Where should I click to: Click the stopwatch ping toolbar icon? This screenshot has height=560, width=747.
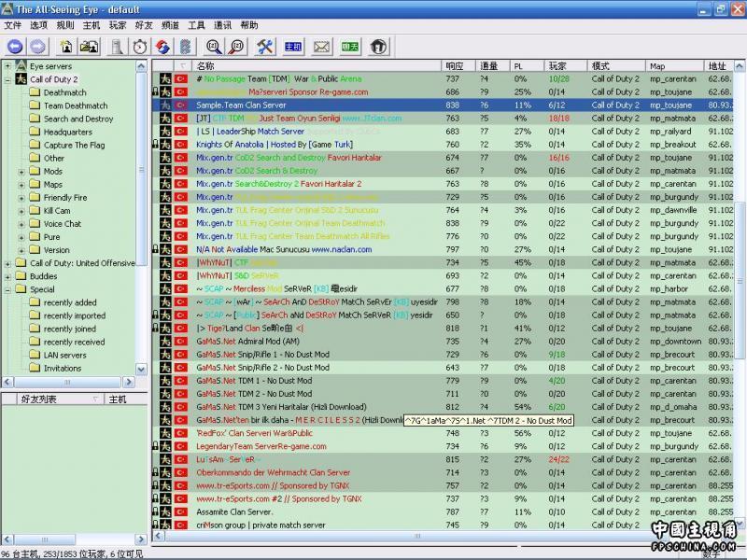[x=139, y=47]
